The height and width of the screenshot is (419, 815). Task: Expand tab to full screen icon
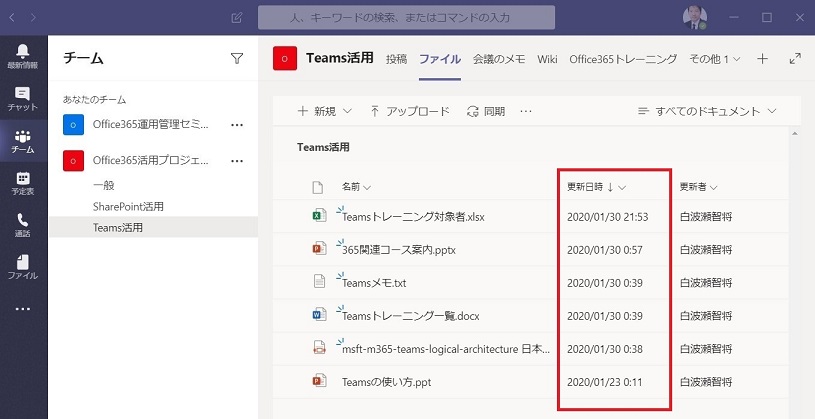[x=795, y=59]
